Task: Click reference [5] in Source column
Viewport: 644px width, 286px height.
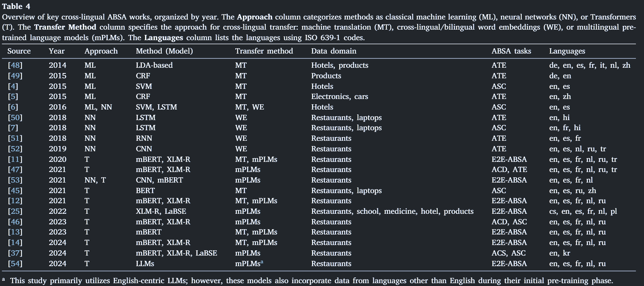Action: pyautogui.click(x=13, y=96)
